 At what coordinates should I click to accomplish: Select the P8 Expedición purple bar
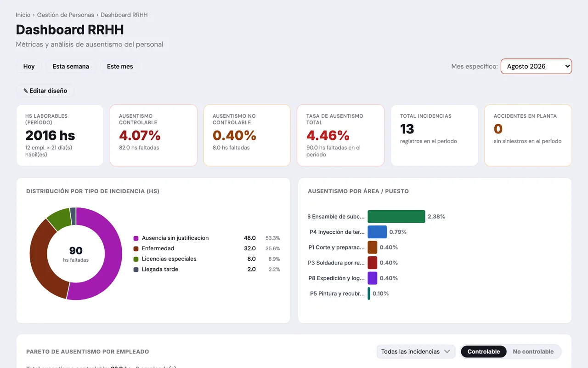coord(373,278)
